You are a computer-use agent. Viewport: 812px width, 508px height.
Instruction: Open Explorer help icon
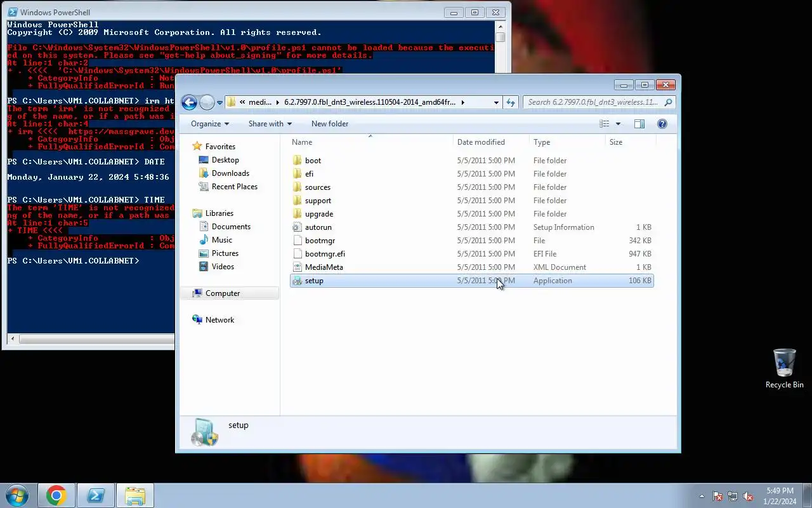coord(662,124)
